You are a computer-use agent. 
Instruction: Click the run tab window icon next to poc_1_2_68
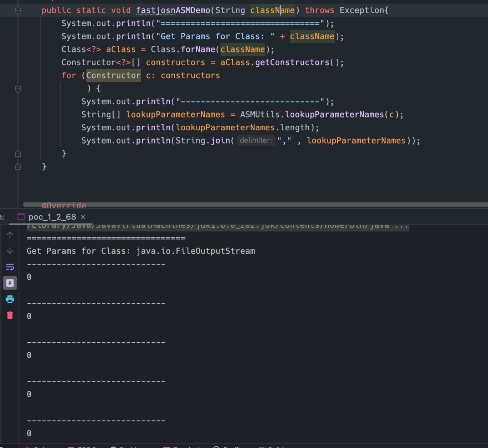[21, 217]
